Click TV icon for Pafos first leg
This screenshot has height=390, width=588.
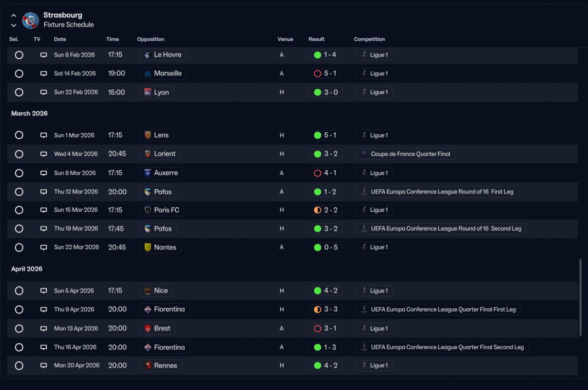[44, 192]
